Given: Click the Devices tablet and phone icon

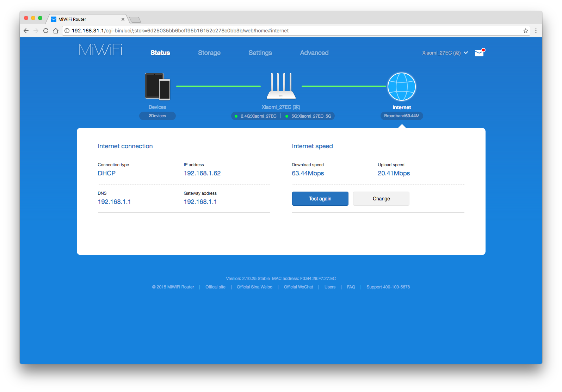Looking at the screenshot, I should coord(158,87).
